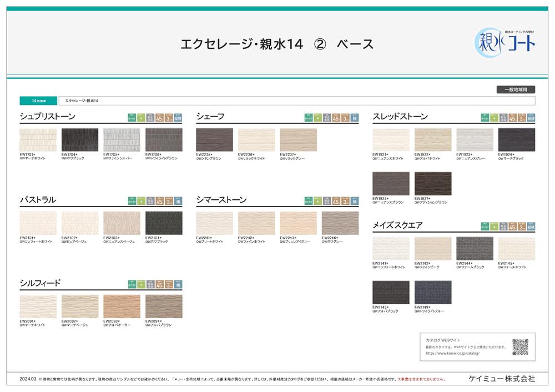Image resolution: width=555 pixels, height=392 pixels.
Task: Click the 横 badge icon beside シマーストーン
Action: point(355,200)
